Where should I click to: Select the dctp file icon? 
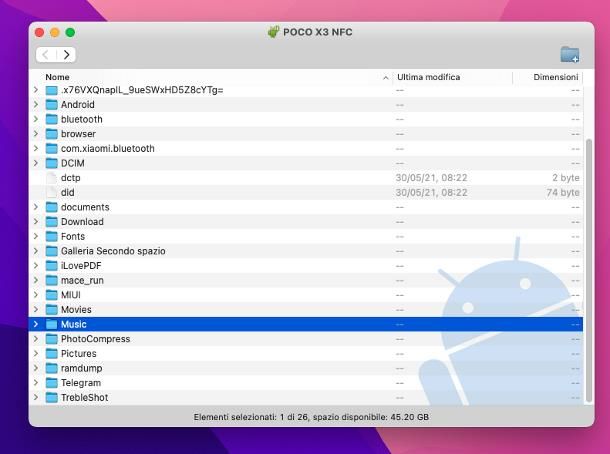click(x=51, y=178)
